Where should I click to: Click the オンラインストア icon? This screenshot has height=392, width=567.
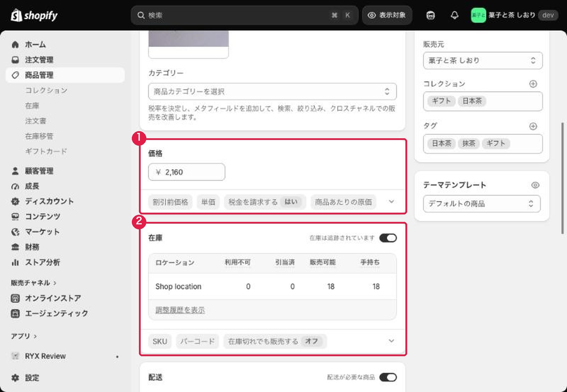coord(15,298)
